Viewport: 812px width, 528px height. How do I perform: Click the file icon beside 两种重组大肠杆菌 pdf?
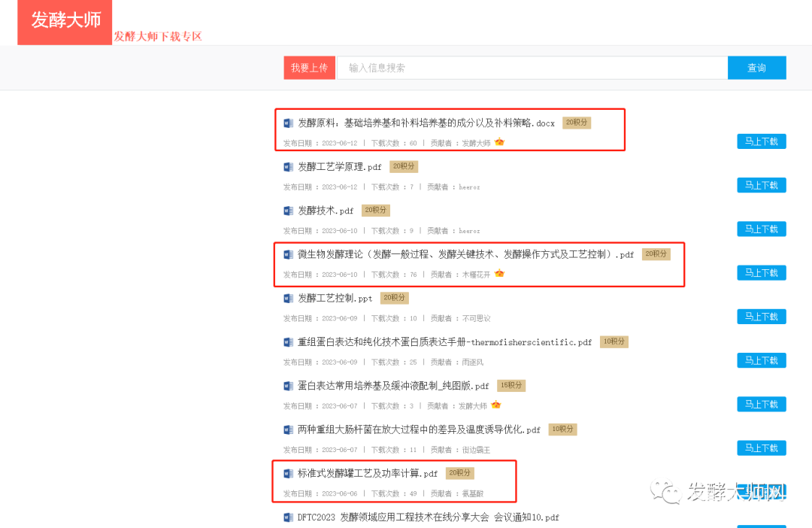(288, 430)
